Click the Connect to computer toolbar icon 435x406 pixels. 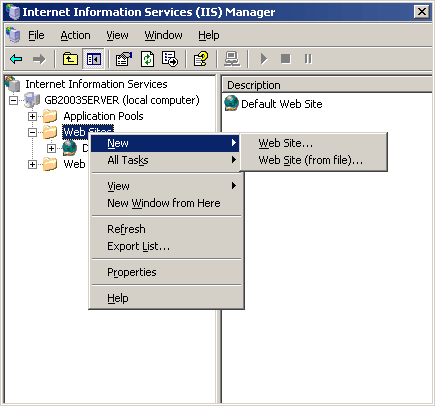tap(232, 59)
